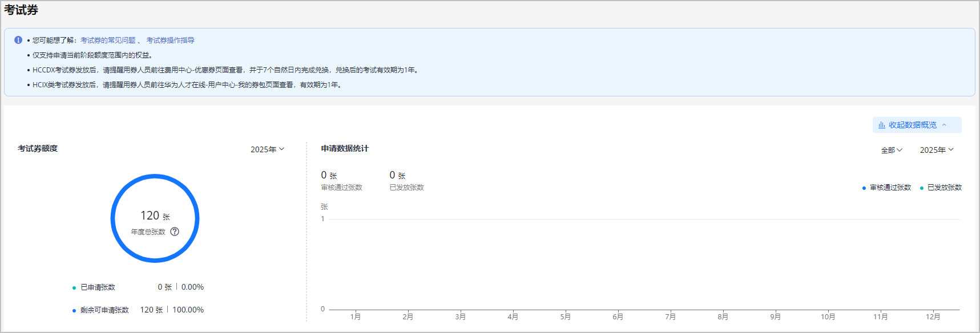
Task: Click the blue info icon in the notice banner
Action: (18, 40)
